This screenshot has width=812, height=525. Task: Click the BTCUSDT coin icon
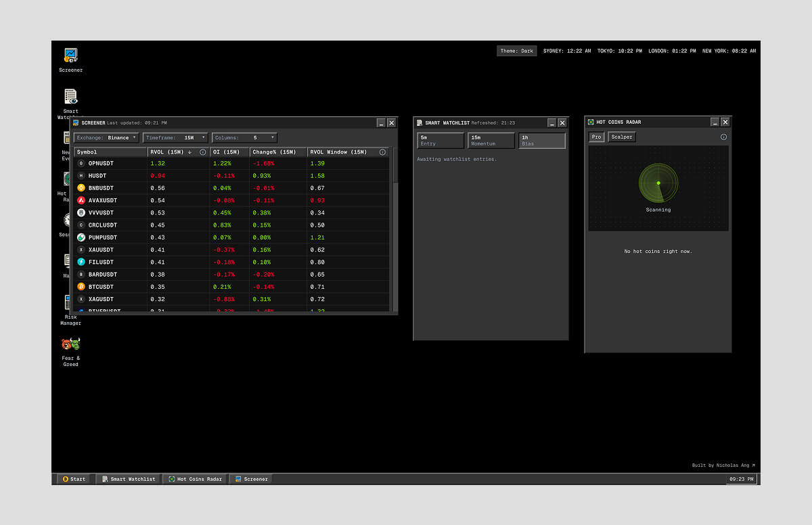pyautogui.click(x=81, y=287)
